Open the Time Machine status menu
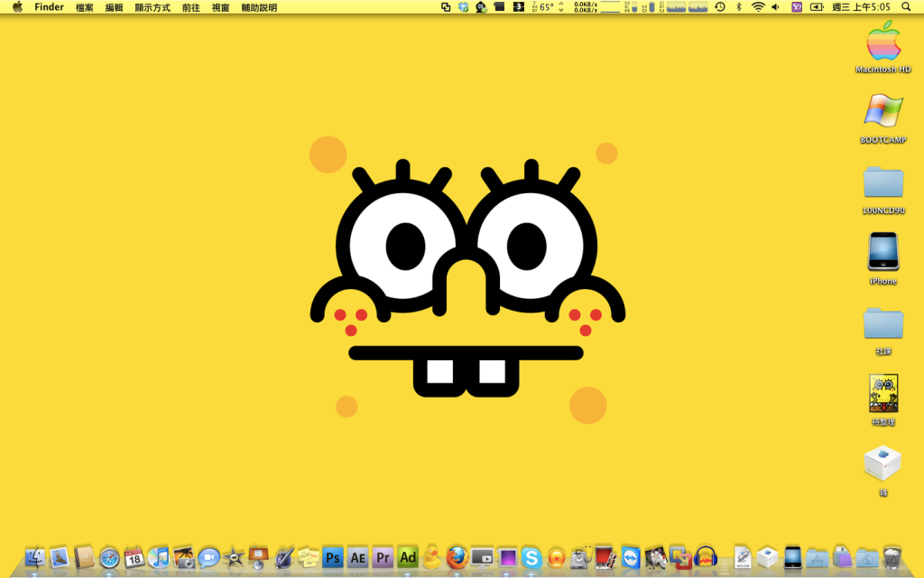924x578 pixels. point(720,7)
